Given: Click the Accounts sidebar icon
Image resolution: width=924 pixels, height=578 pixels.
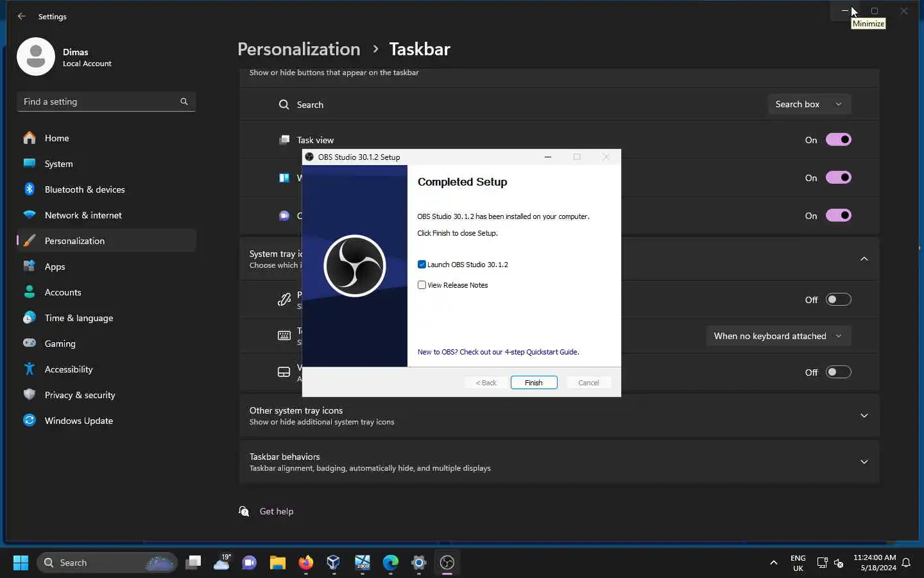Looking at the screenshot, I should [x=30, y=292].
